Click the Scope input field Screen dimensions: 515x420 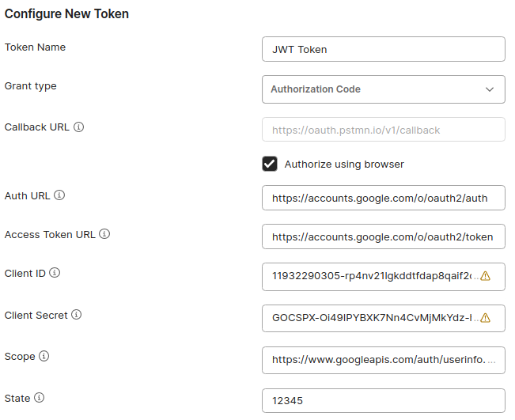click(383, 360)
